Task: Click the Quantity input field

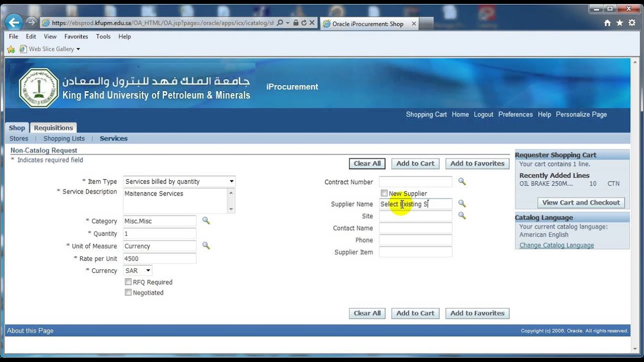Action: (159, 233)
